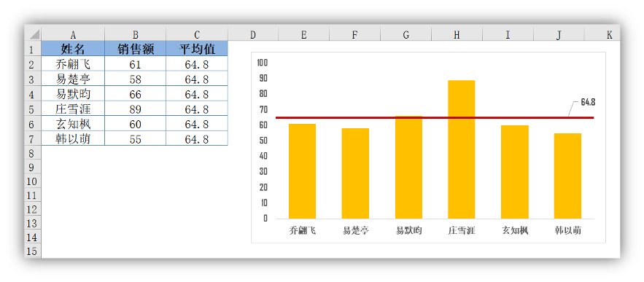This screenshot has width=644, height=282.
Task: Select column J header
Action: pyautogui.click(x=559, y=34)
